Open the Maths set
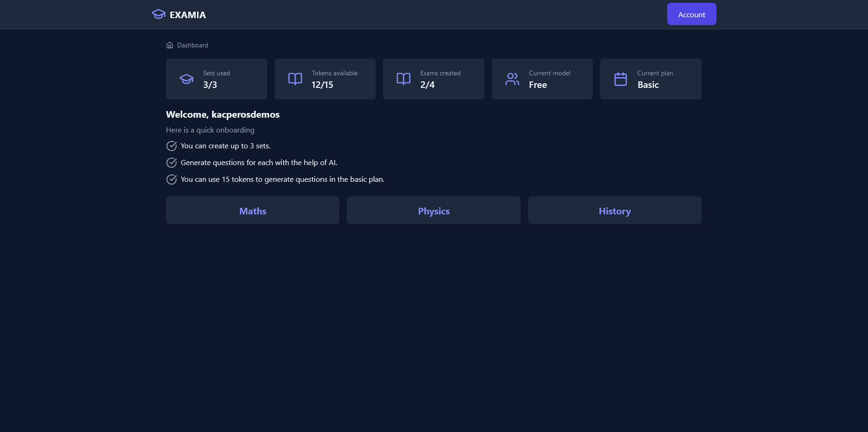Image resolution: width=868 pixels, height=432 pixels. coord(252,211)
